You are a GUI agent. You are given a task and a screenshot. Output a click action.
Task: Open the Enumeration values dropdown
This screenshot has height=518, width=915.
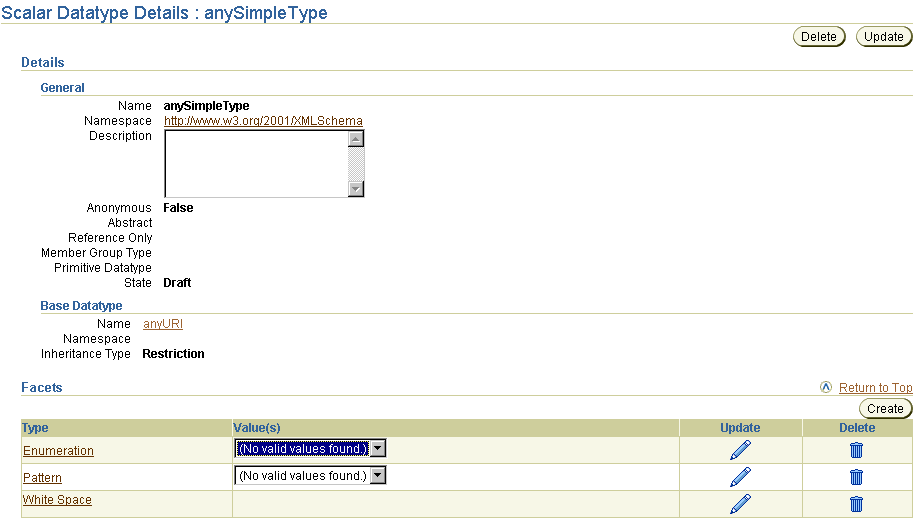310,449
